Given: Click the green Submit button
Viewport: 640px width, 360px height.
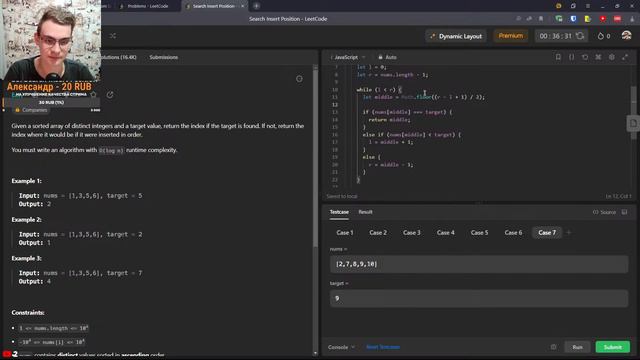Looking at the screenshot, I should coord(613,347).
